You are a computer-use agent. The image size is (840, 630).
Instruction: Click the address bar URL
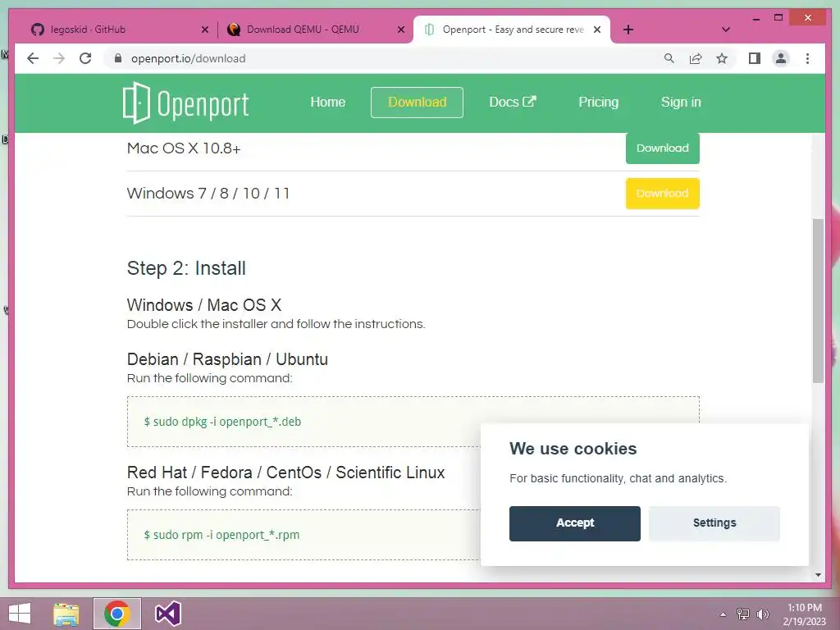188,58
